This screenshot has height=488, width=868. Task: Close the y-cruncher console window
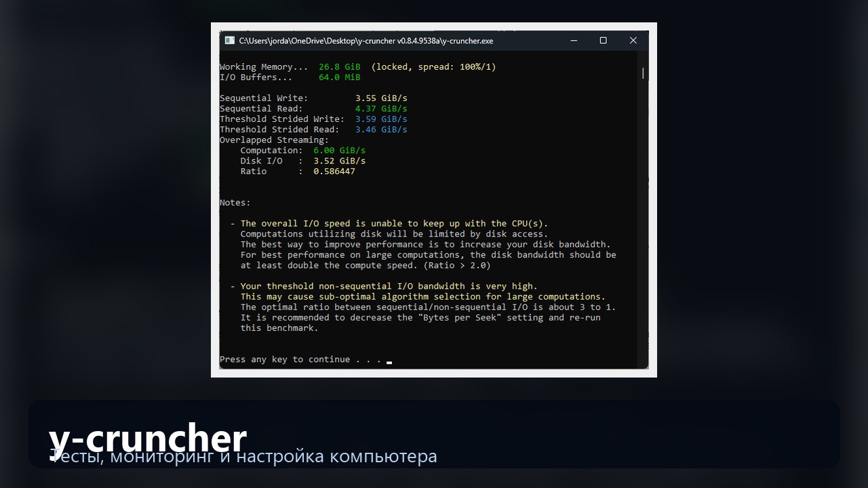[633, 41]
